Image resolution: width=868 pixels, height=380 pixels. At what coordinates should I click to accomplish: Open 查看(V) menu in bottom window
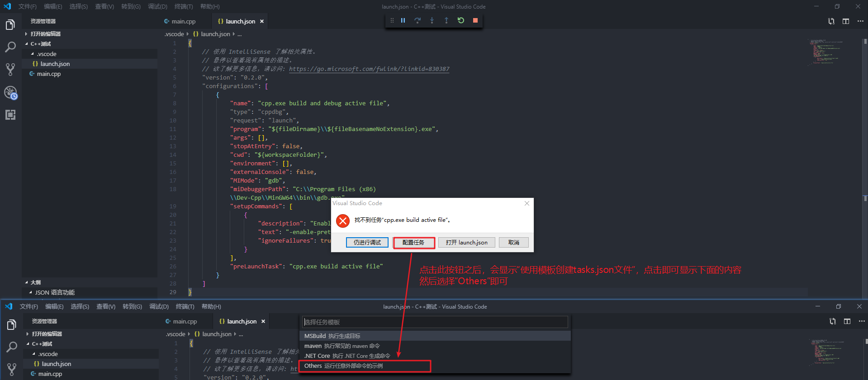(106, 306)
